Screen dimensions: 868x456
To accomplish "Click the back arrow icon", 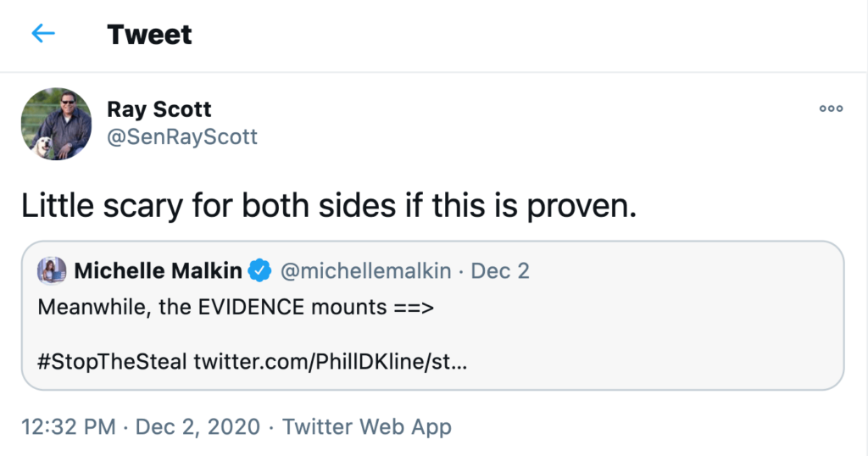I will 42,34.
